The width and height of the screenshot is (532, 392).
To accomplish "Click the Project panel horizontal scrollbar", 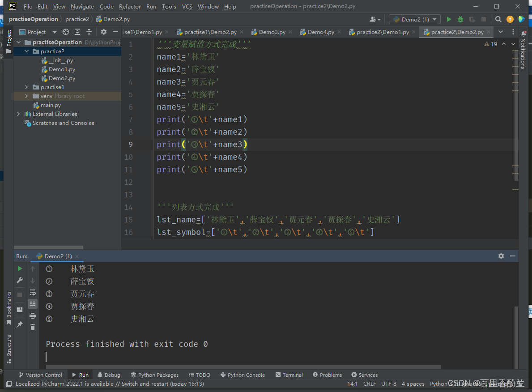I will 48,247.
